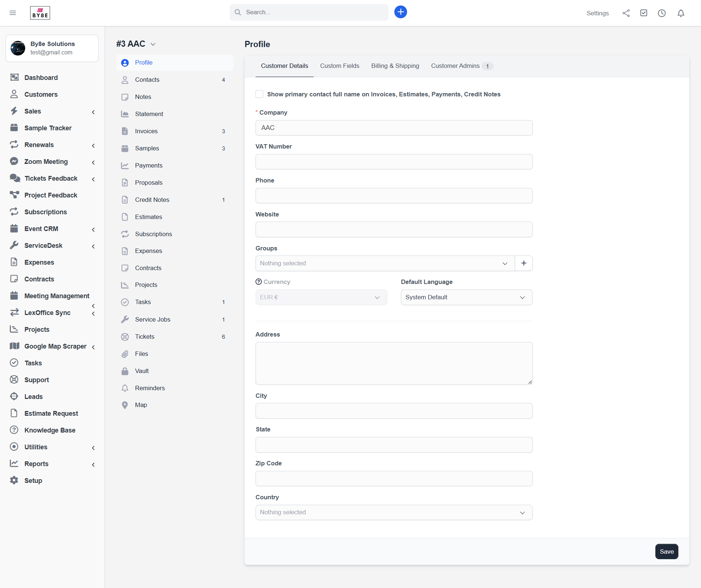Open the Country selection dropdown

[394, 512]
